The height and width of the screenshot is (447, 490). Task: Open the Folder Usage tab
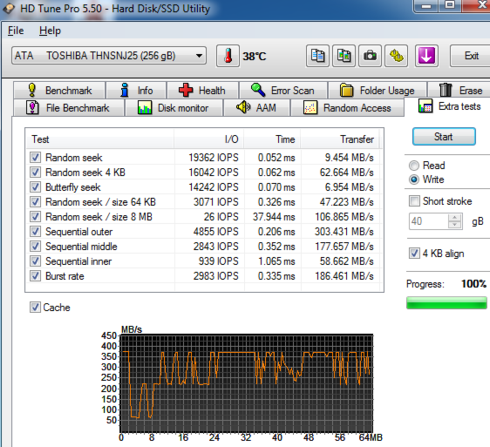click(x=377, y=90)
